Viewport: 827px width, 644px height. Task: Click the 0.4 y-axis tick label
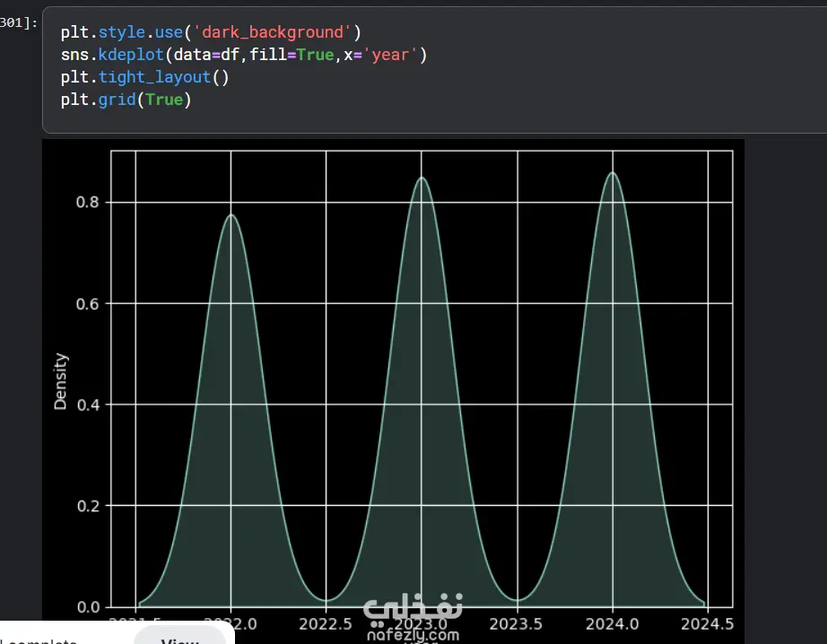pyautogui.click(x=88, y=405)
